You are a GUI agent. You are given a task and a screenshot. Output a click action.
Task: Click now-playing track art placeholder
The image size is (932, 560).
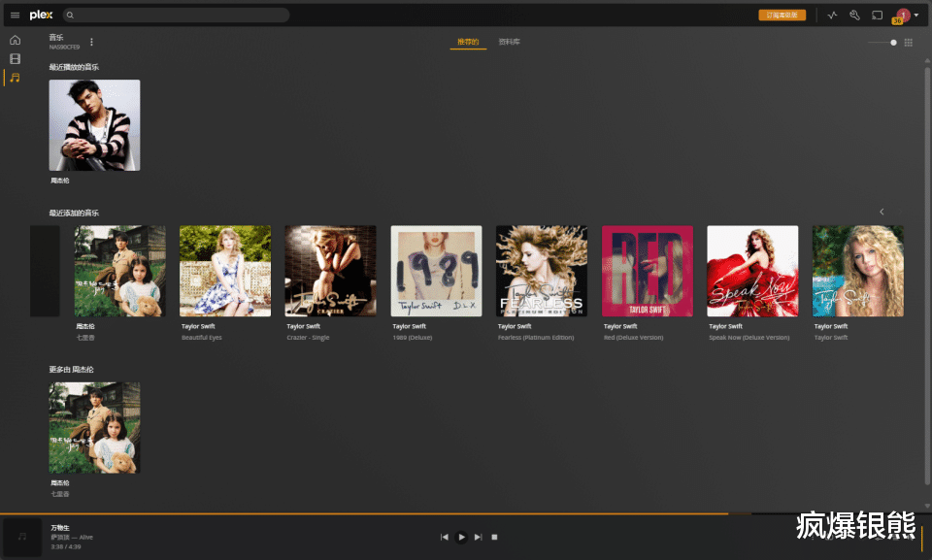(x=22, y=538)
